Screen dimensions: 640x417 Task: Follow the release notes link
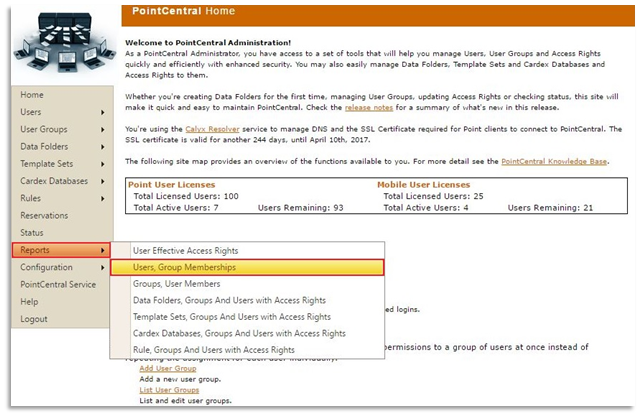[x=369, y=108]
